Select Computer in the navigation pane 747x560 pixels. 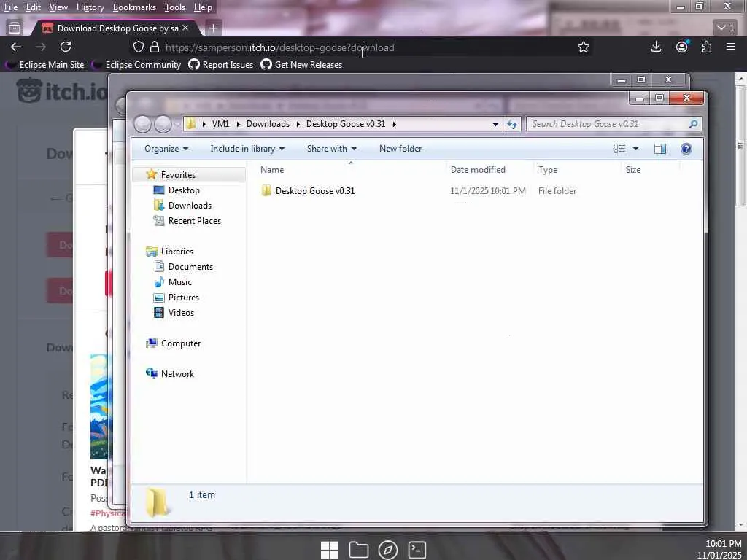click(181, 343)
